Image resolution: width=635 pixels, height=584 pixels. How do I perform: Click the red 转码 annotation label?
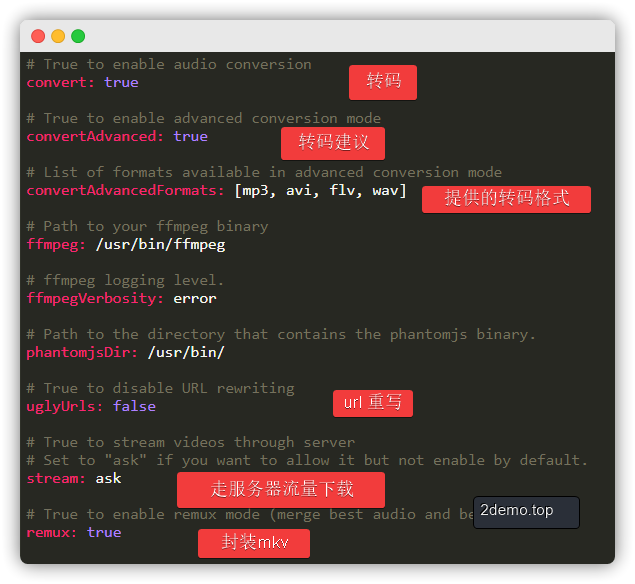click(383, 82)
